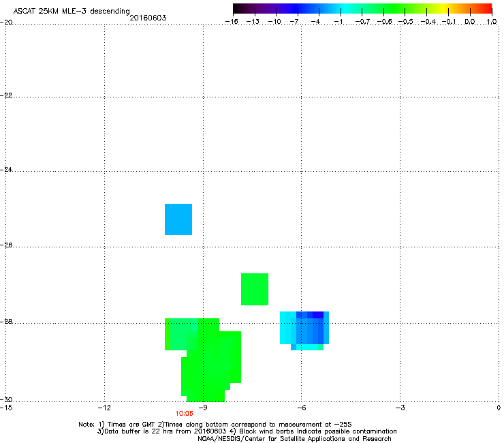This screenshot has height=443, width=504.
Task: Click the longitude axis label -6
Action: [x=301, y=408]
